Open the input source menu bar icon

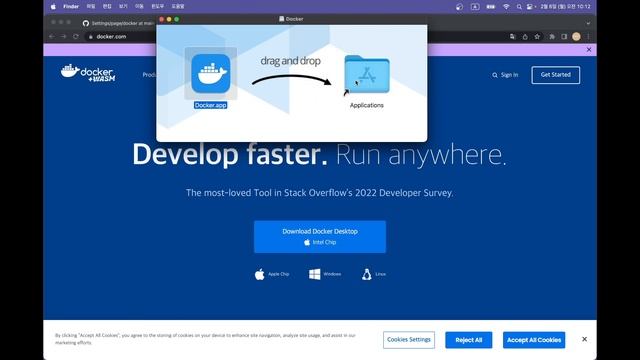click(x=475, y=7)
